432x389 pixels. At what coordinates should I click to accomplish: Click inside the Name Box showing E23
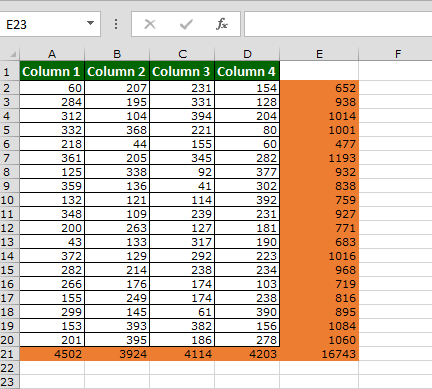(42, 24)
